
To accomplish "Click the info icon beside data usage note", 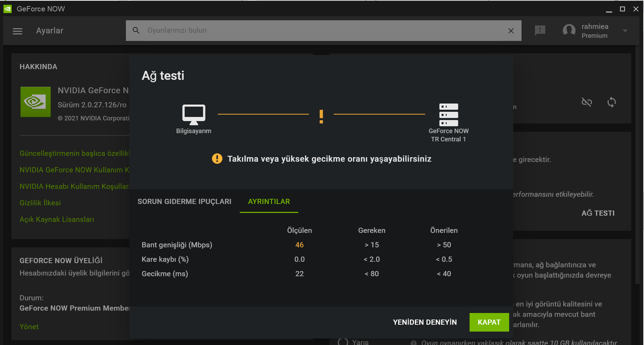I will (414, 343).
